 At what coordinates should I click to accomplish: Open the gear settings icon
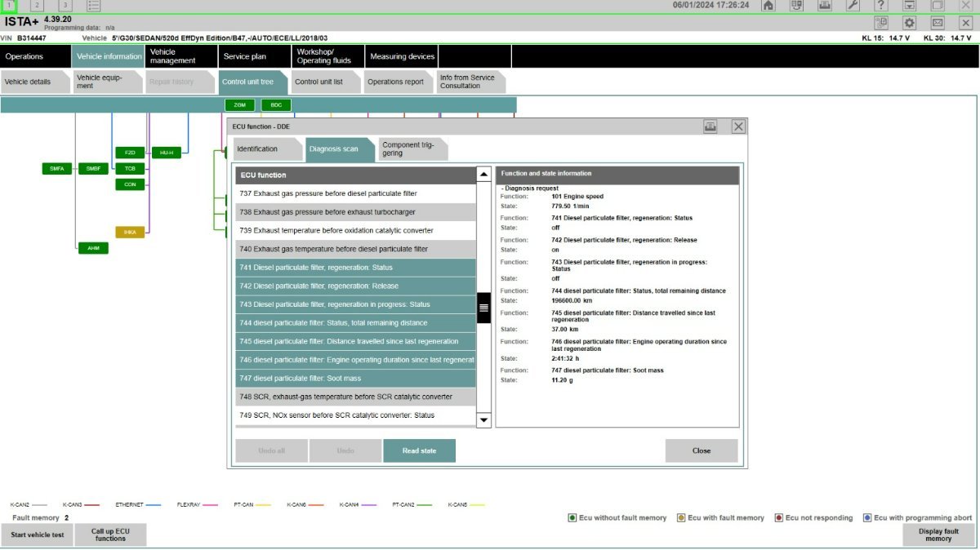[909, 23]
